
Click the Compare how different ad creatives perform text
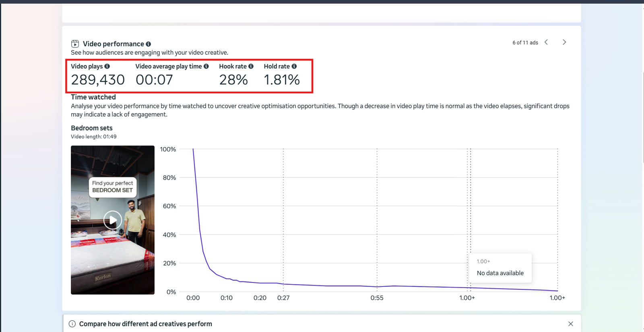point(145,324)
